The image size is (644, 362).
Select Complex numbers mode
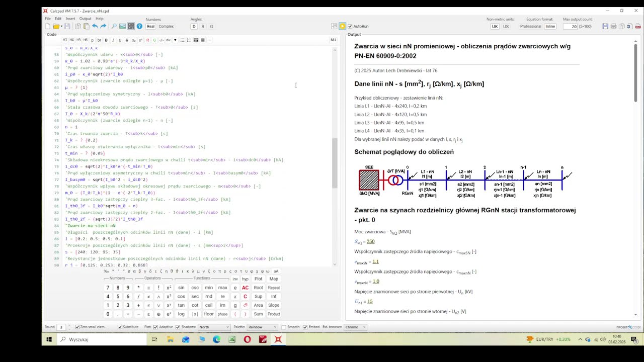coord(166,26)
